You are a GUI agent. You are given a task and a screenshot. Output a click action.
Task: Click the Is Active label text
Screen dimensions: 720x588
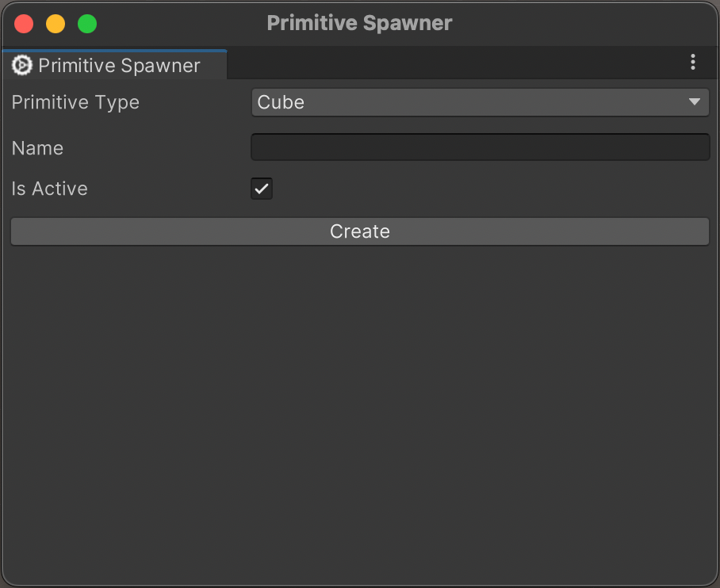pos(49,189)
